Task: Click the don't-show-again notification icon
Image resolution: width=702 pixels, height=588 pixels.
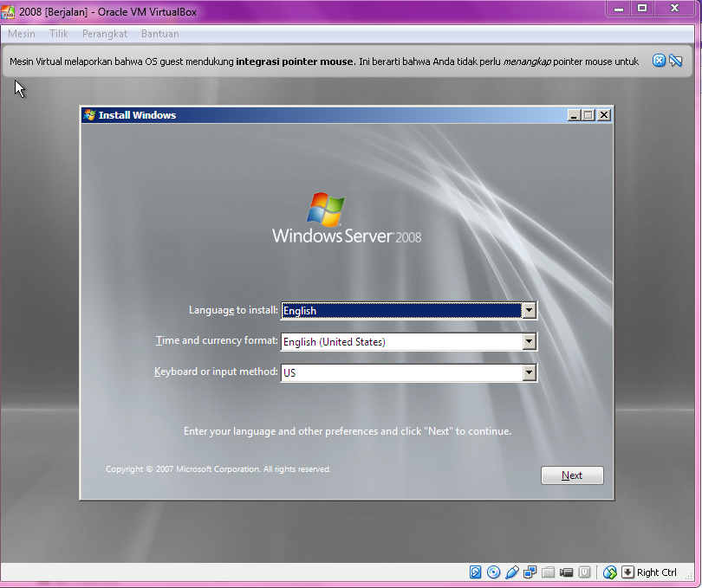Action: coord(676,61)
